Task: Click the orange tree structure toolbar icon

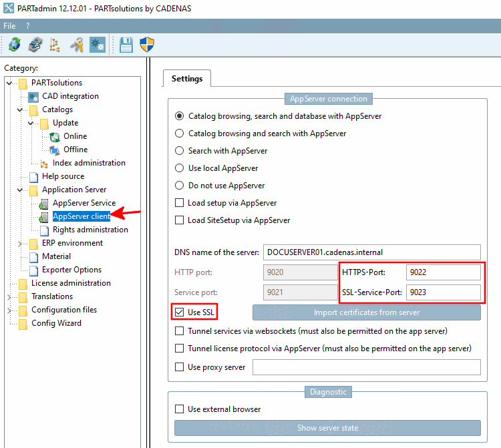Action: pos(55,45)
